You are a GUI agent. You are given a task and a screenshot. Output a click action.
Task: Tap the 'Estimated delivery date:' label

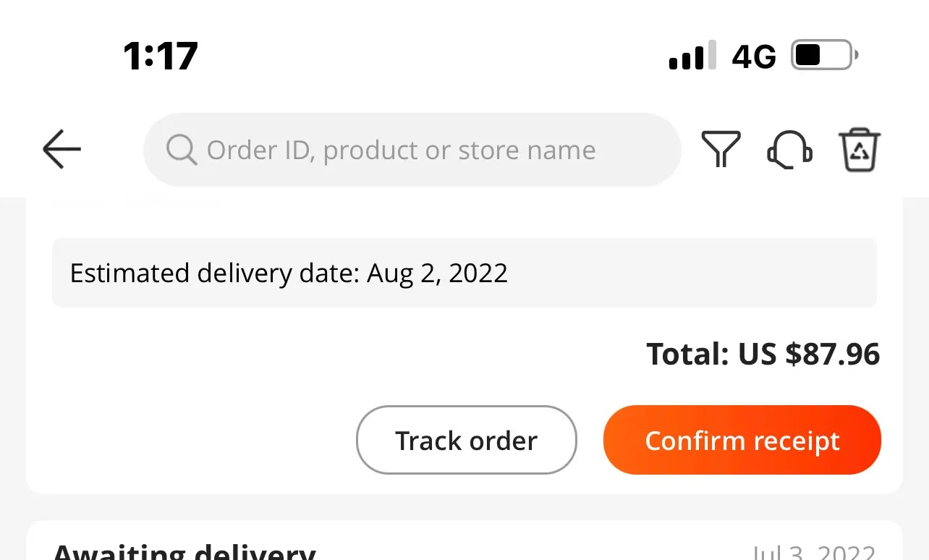tap(214, 273)
